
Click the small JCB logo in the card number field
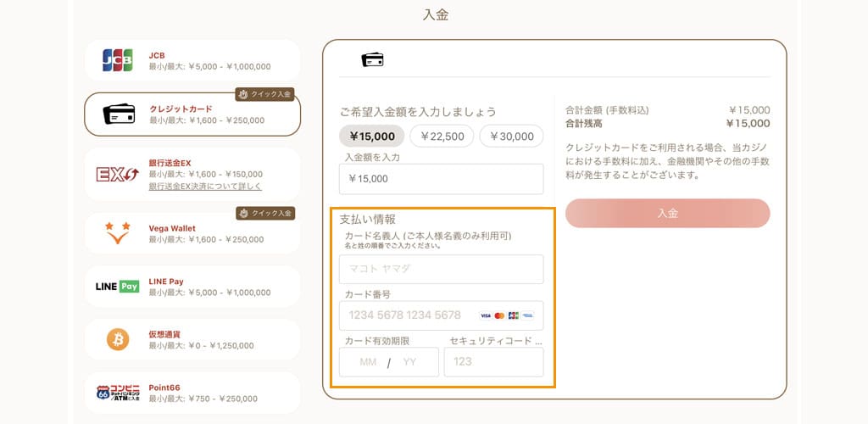click(x=514, y=315)
